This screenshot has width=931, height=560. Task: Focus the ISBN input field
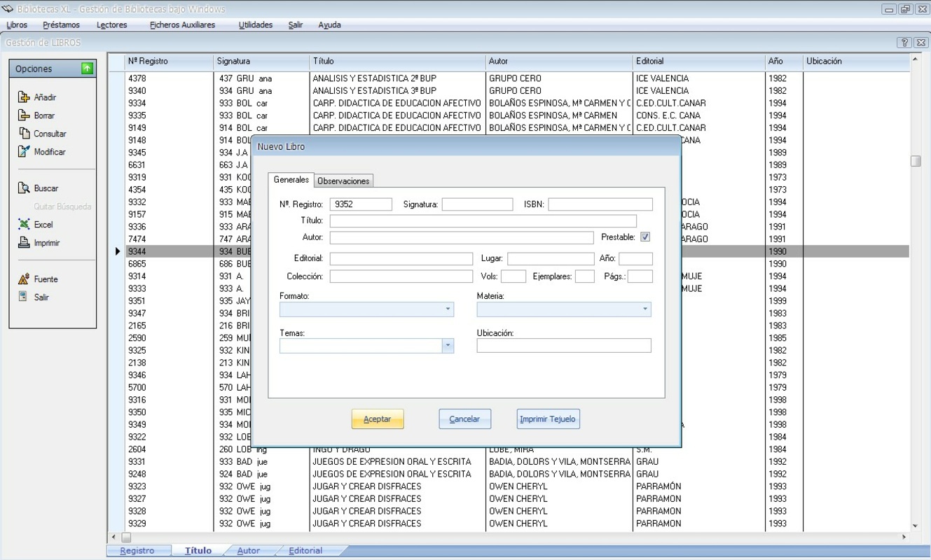tap(600, 204)
